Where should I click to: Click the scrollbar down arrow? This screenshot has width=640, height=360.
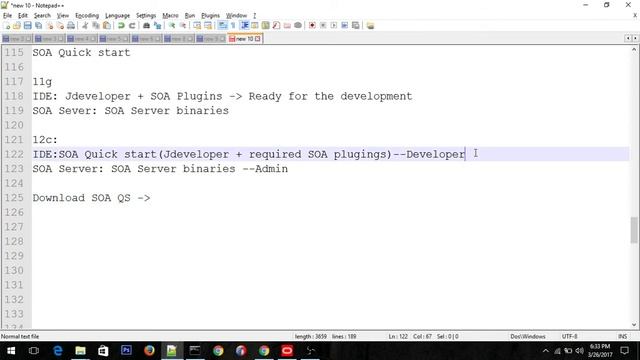tap(634, 325)
